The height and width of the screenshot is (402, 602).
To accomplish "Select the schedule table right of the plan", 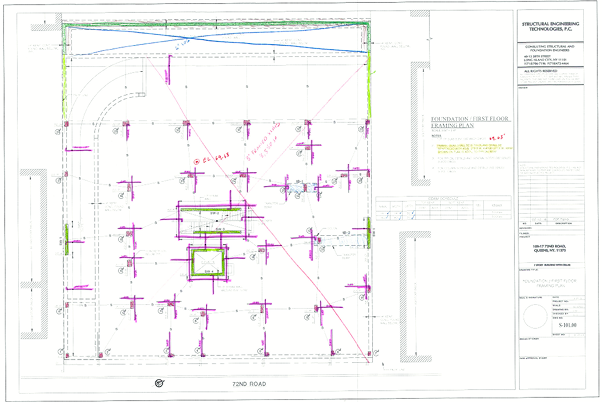I will click(x=440, y=208).
